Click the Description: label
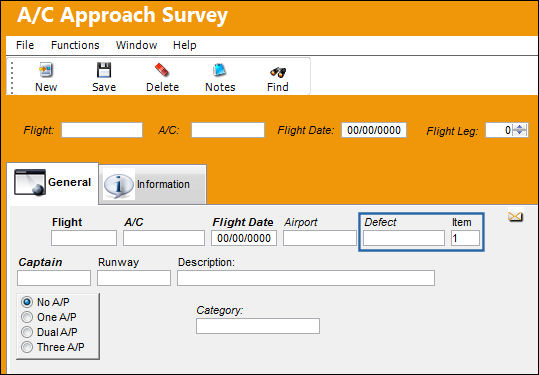 206,263
